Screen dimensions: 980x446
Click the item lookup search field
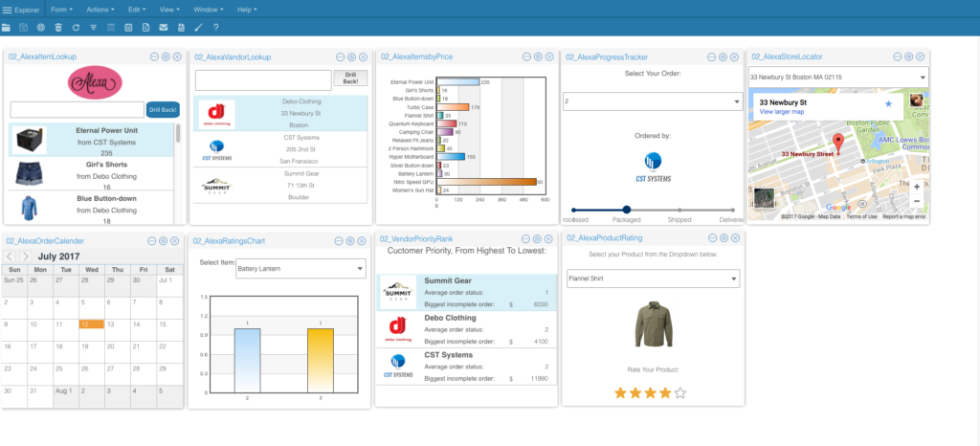point(78,110)
